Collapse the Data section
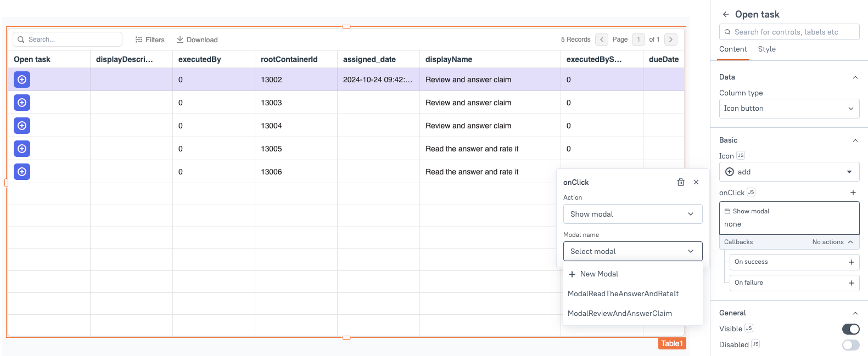 [x=855, y=77]
